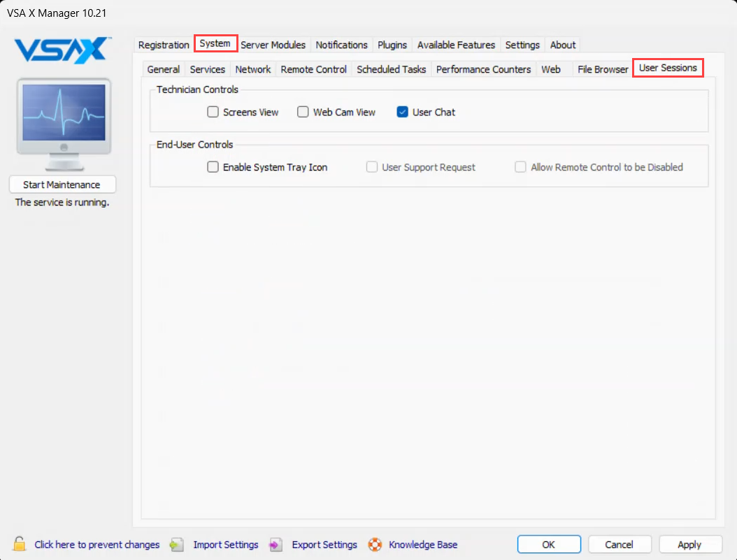
Task: Click the 'Click here to prevent changes' link
Action: coord(96,545)
